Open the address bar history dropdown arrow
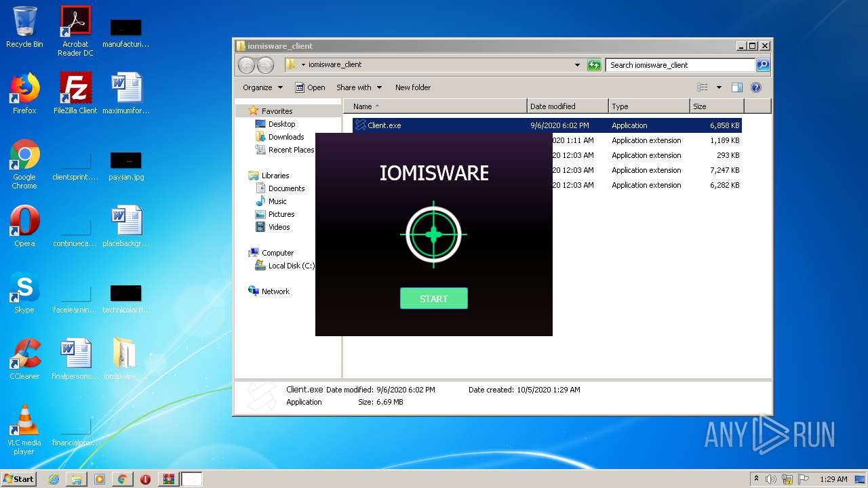Screen dimensions: 868x488 pos(577,65)
